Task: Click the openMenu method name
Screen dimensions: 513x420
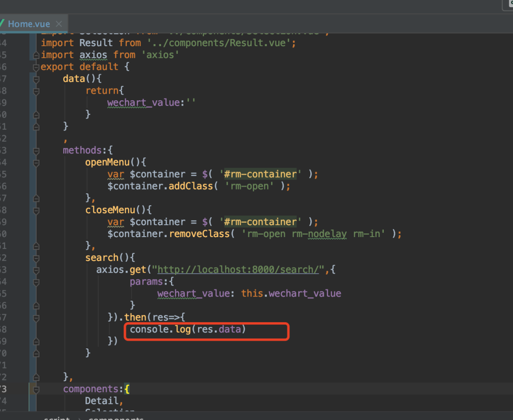Action: [x=107, y=162]
